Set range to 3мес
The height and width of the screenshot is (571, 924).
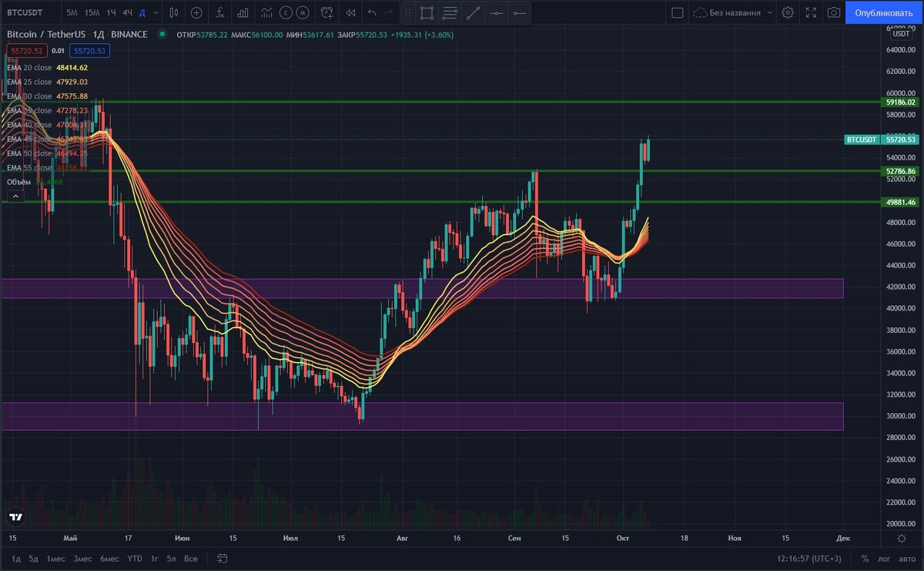[82, 558]
